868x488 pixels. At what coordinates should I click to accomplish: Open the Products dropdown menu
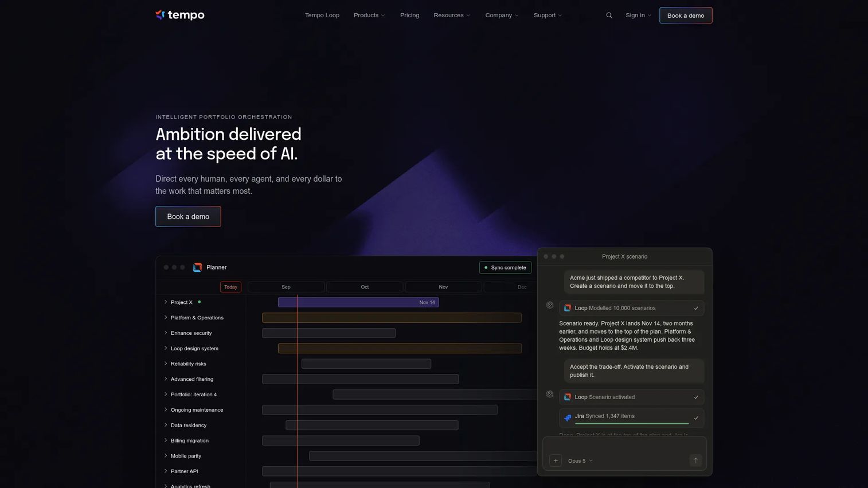[x=369, y=15]
